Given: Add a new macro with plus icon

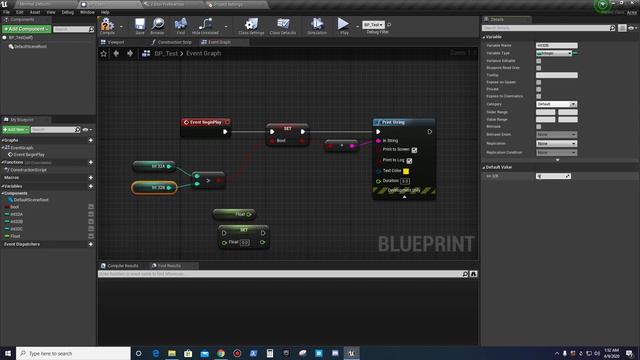Looking at the screenshot, I should click(x=91, y=178).
